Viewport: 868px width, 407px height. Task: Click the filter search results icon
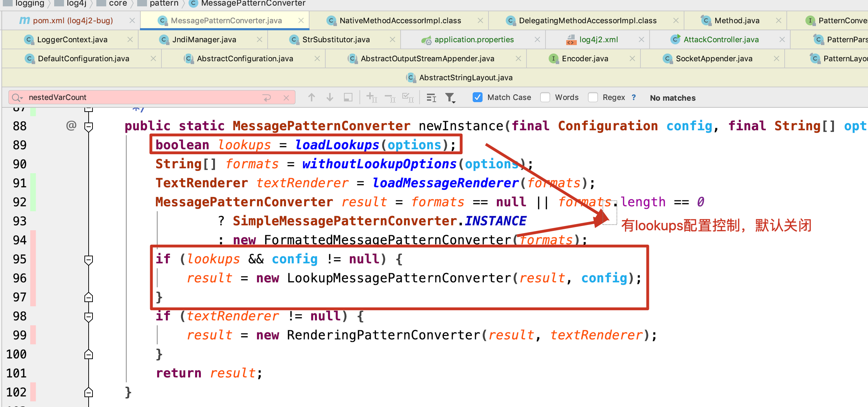450,98
